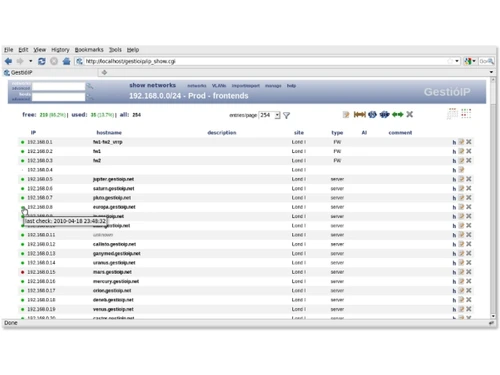500x375 pixels.
Task: Click the networks search magnifier icon
Action: click(90, 86)
